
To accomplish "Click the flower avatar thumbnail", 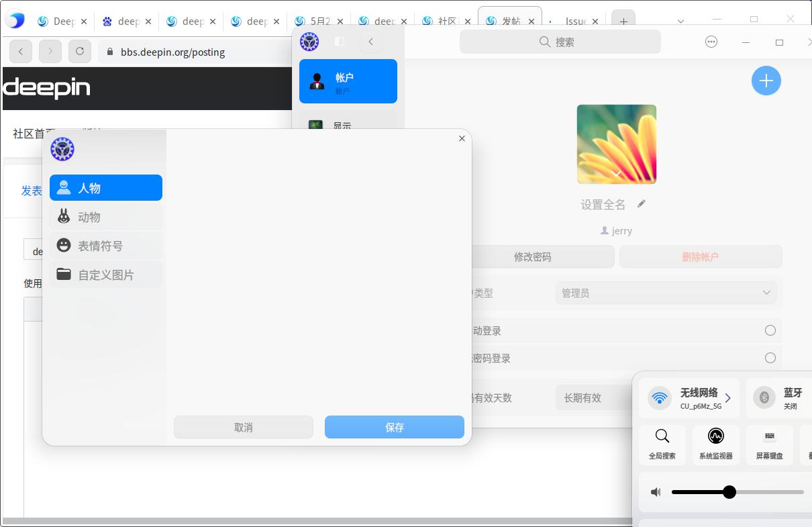I will coord(615,144).
